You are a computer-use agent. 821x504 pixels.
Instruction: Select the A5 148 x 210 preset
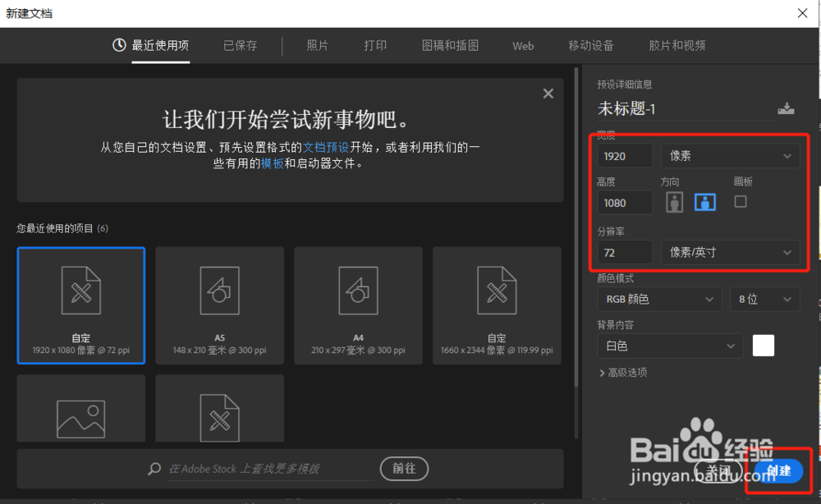[220, 305]
